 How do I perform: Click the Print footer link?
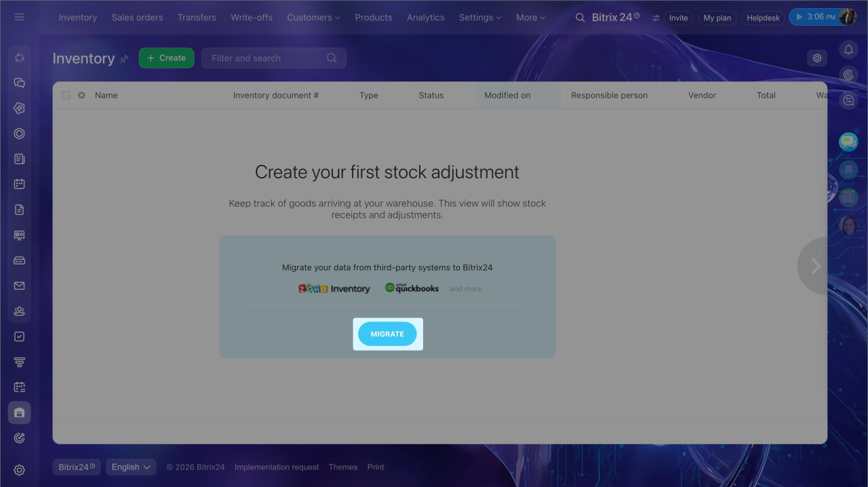[x=376, y=467]
